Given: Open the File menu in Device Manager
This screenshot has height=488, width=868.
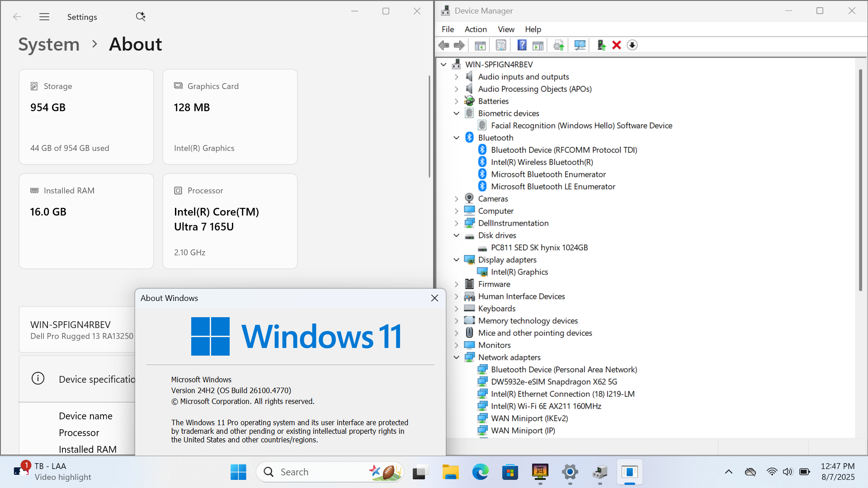Looking at the screenshot, I should coord(448,29).
